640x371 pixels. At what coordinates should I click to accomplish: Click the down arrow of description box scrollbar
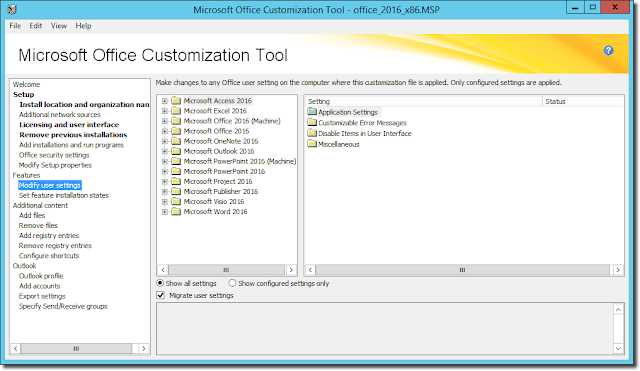(618, 348)
